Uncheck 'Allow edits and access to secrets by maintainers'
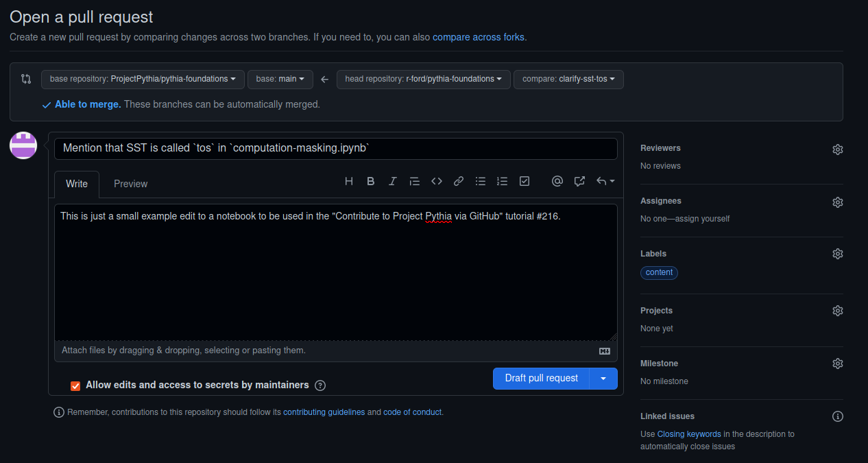The height and width of the screenshot is (463, 868). tap(75, 385)
